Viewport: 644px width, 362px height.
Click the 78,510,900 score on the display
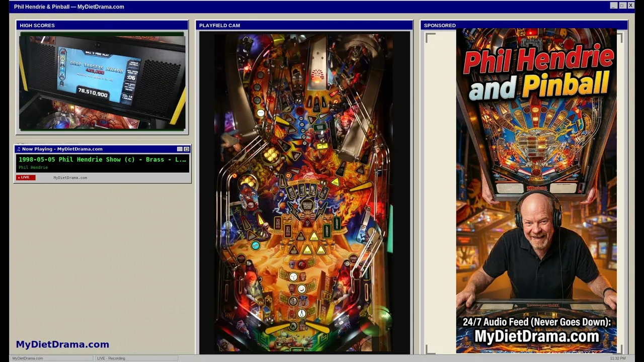pos(93,93)
